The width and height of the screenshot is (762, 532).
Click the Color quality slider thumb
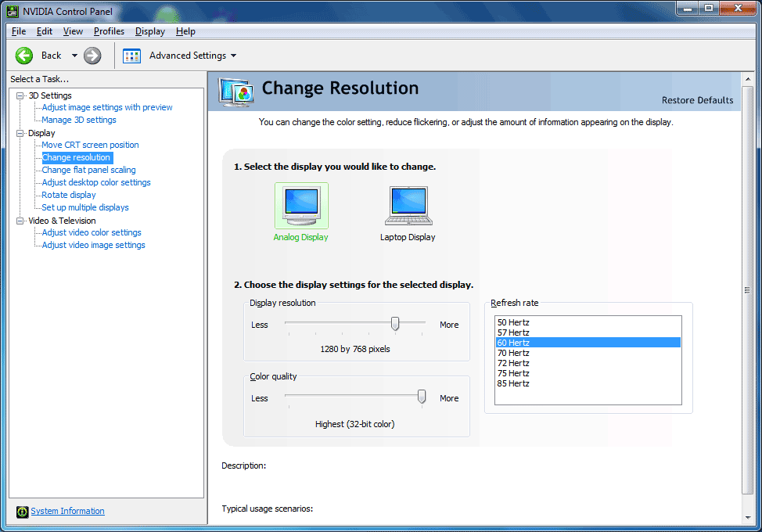[422, 397]
